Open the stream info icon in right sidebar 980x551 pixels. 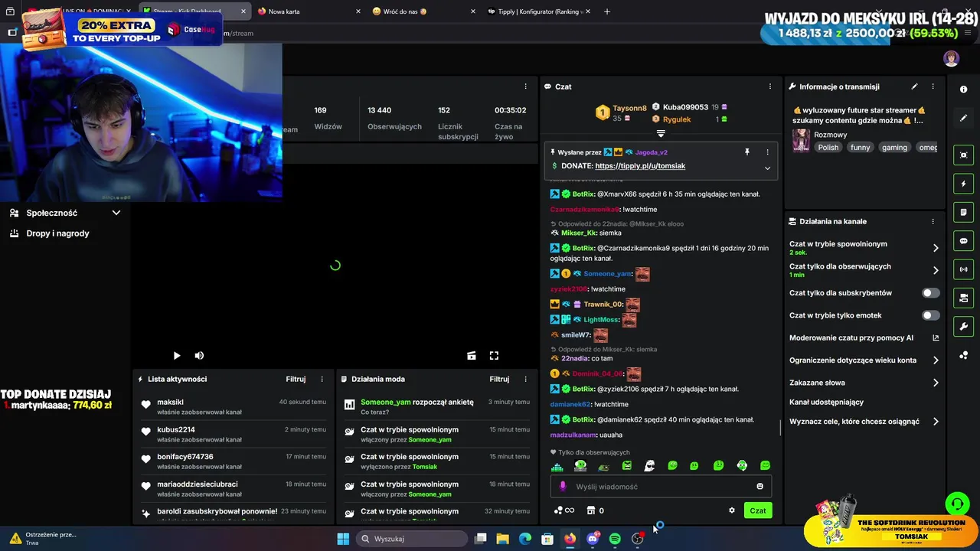click(963, 90)
